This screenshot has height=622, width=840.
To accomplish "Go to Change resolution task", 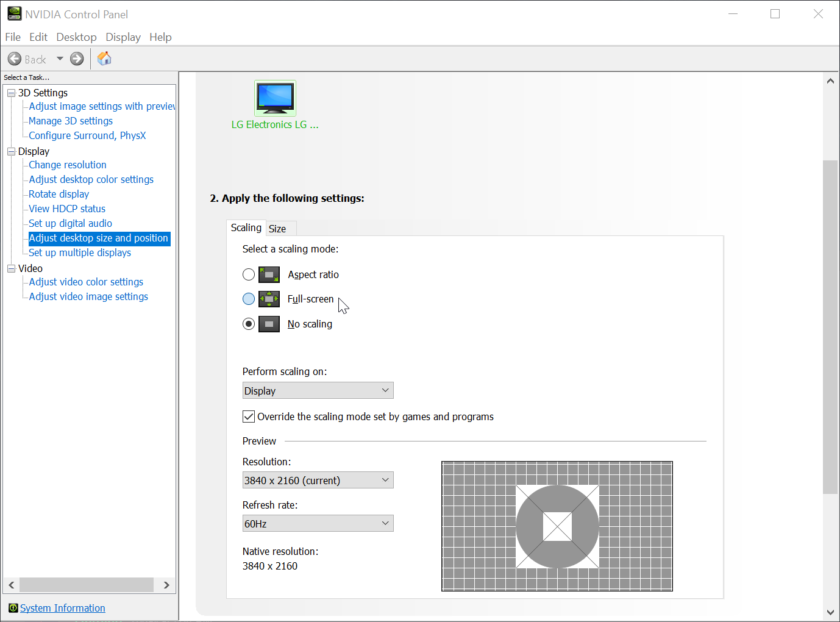I will coord(68,165).
